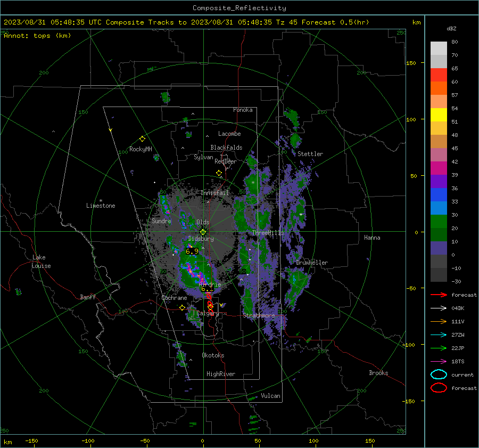The height and width of the screenshot is (448, 479).
Task: Click the 80 dBZ scale value
Action: click(455, 42)
